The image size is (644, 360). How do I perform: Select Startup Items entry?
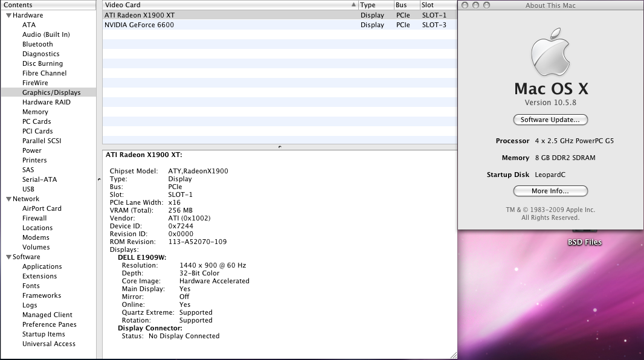[43, 334]
